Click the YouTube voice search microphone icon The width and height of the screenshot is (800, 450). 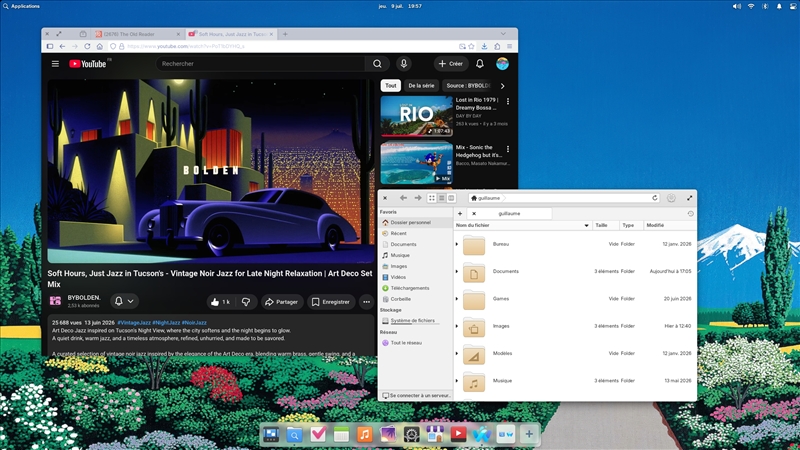(404, 64)
